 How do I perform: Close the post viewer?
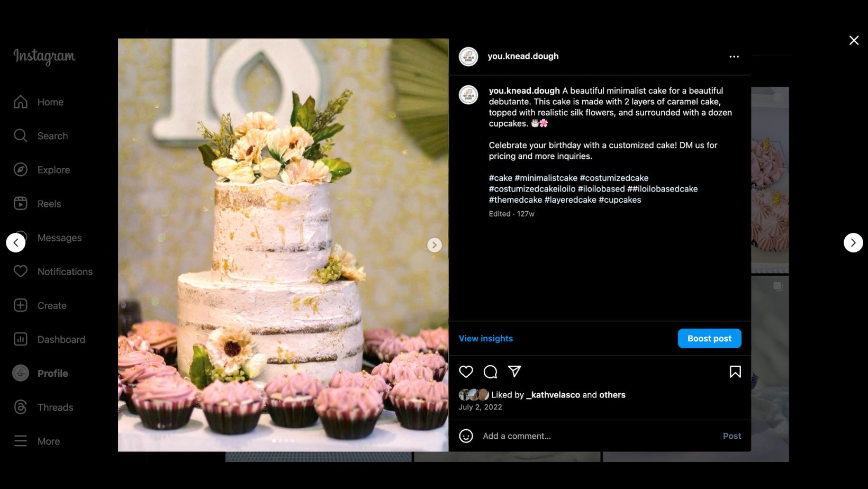(854, 40)
